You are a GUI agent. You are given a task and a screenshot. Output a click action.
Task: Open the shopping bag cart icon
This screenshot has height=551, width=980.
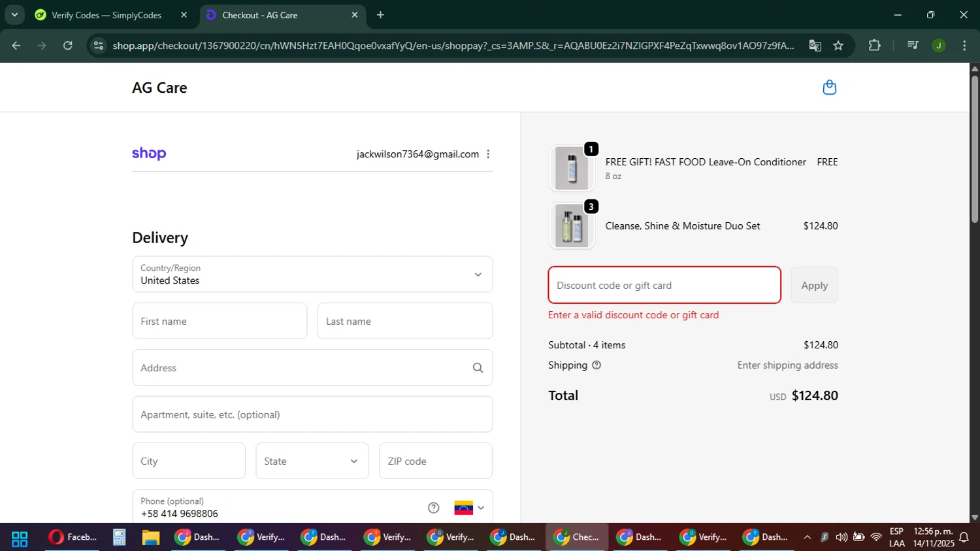click(829, 88)
